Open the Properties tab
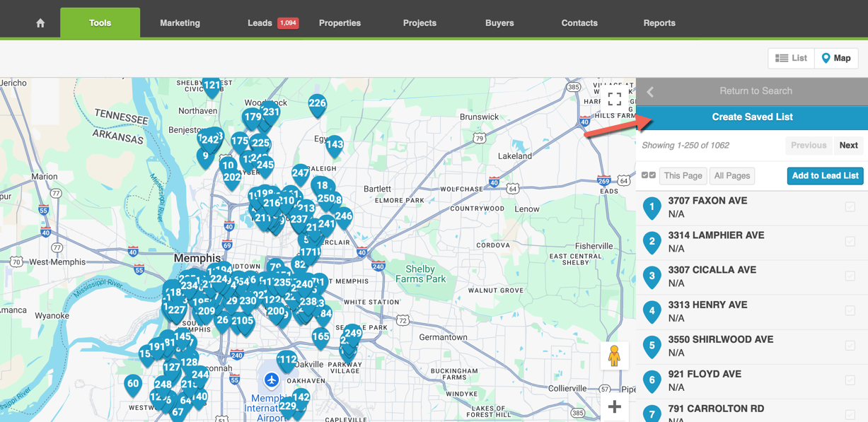Image resolution: width=868 pixels, height=422 pixels. coord(340,23)
